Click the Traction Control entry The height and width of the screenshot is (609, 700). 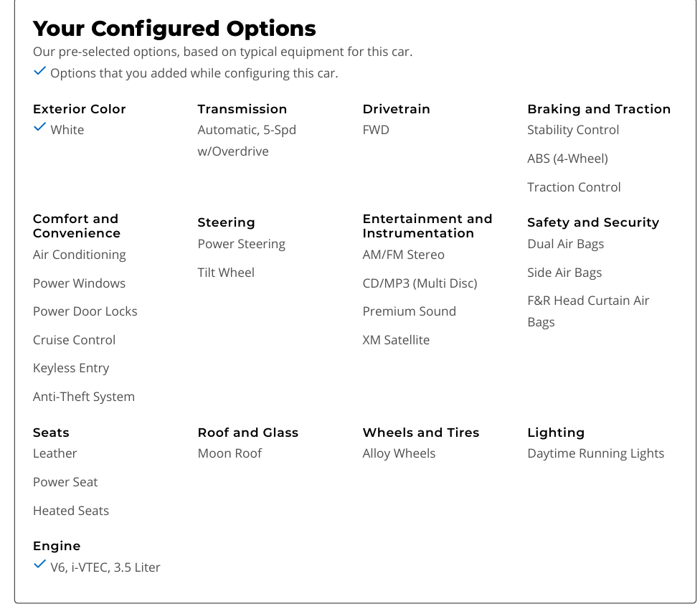pos(574,187)
